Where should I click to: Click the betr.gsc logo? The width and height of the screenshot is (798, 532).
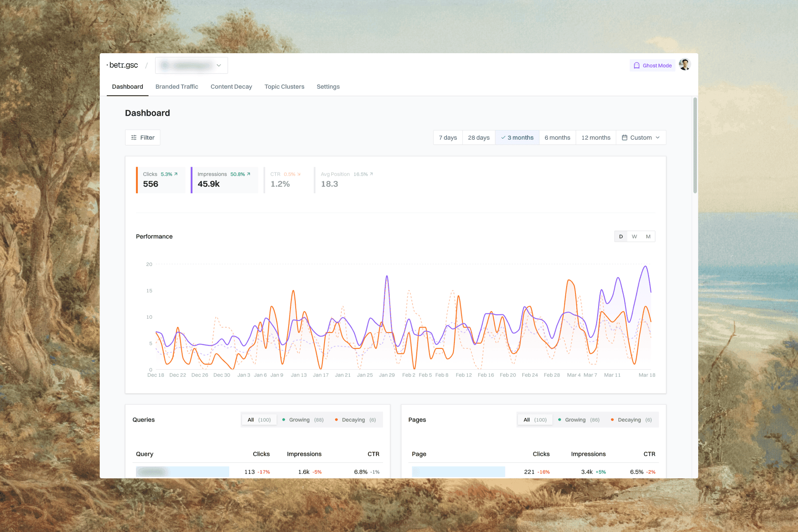click(x=123, y=65)
